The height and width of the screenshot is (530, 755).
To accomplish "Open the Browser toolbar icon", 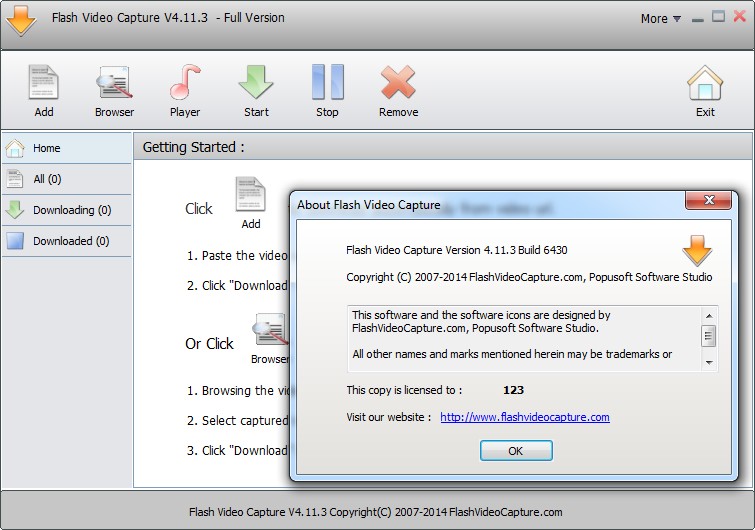I will (x=114, y=82).
